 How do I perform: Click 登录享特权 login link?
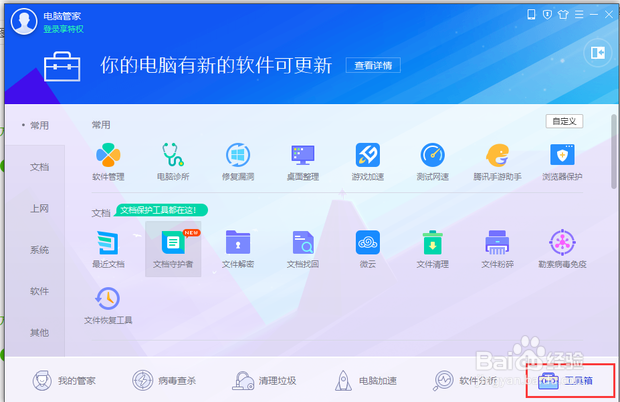pyautogui.click(x=63, y=29)
